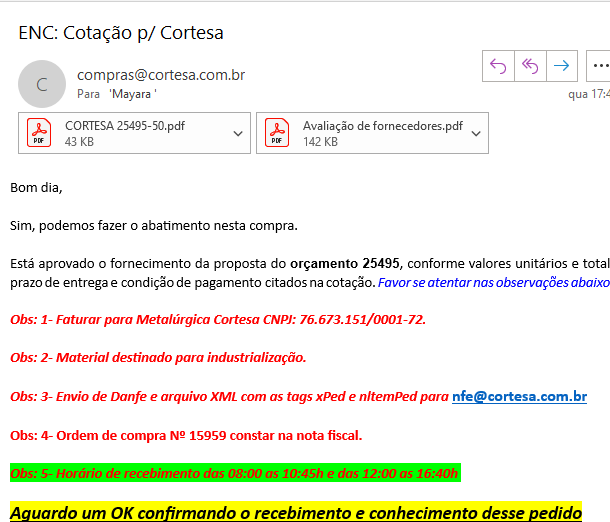Viewport: 610px width, 522px height.
Task: Click the received time stamp starting with qua
Action: 588,95
